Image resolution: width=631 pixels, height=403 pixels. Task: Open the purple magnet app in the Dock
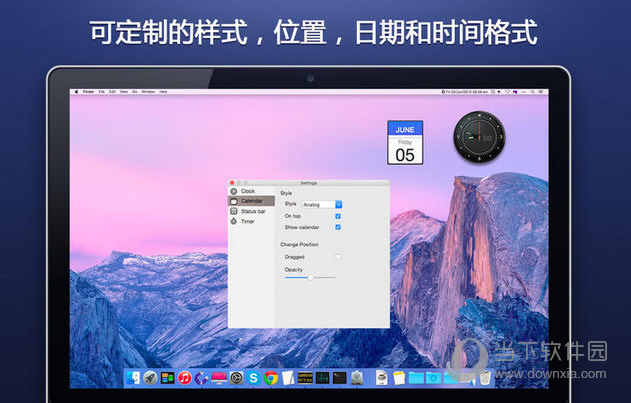[201, 378]
